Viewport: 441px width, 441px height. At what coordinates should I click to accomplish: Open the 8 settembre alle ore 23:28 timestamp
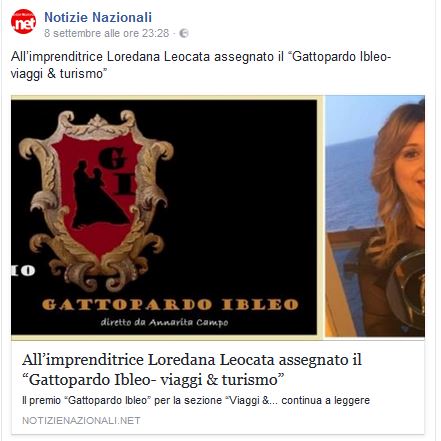point(107,33)
